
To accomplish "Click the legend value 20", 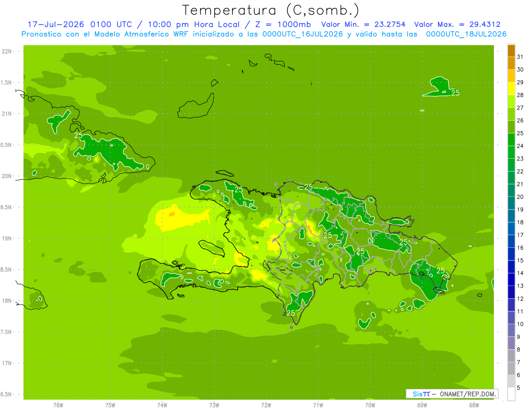I will tap(520, 197).
